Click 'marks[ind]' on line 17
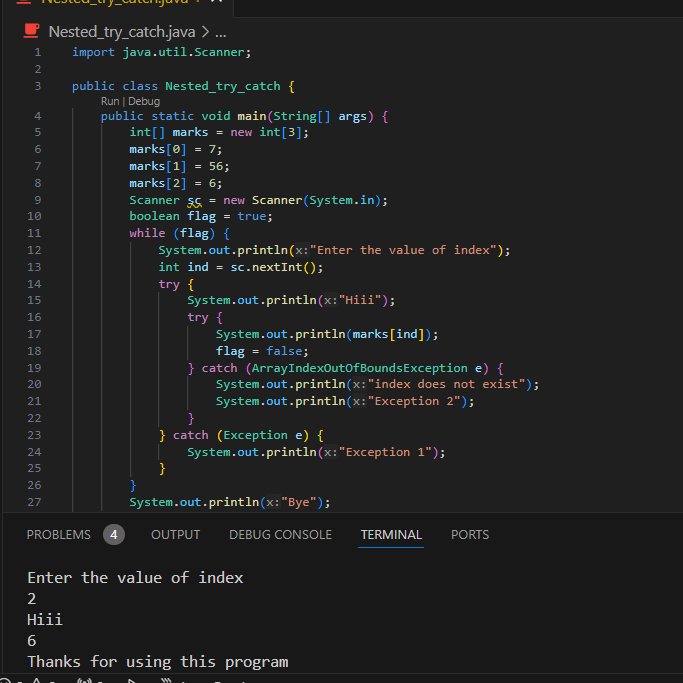 (389, 334)
